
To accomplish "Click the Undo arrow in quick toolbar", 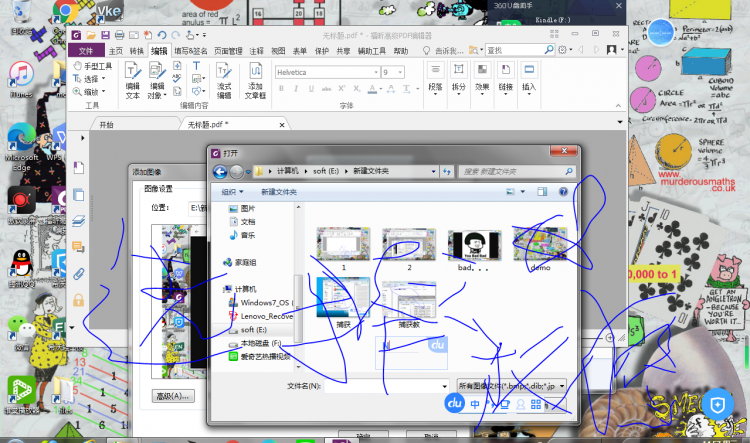I will 162,35.
